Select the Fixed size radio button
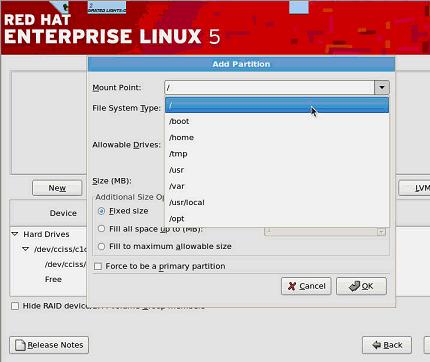This screenshot has width=430, height=362. (x=101, y=211)
